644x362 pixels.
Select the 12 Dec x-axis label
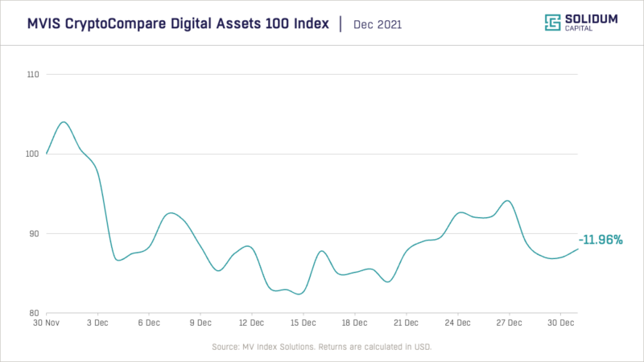point(252,322)
